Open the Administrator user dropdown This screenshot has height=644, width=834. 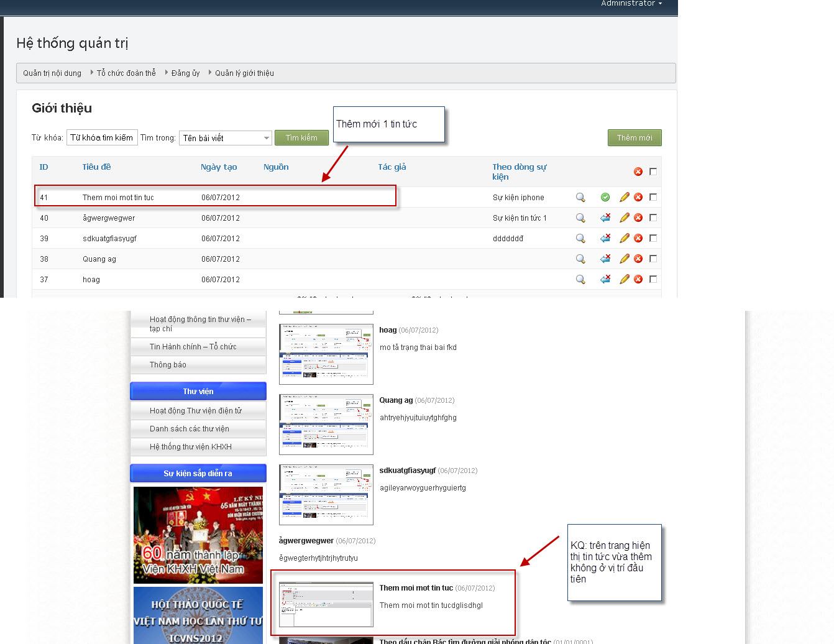click(x=631, y=4)
